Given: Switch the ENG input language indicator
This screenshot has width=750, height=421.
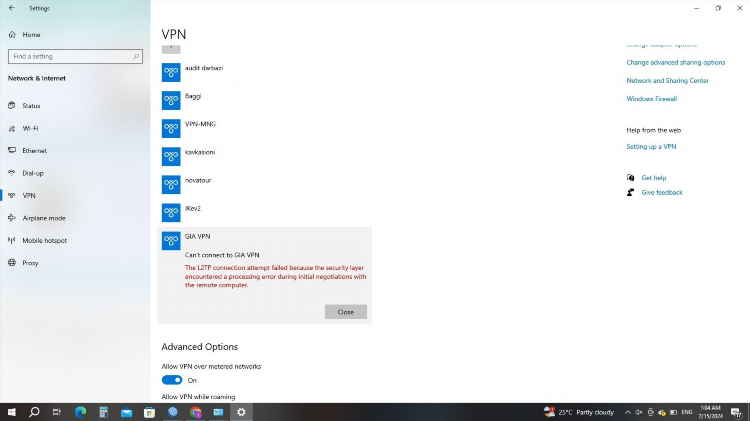Looking at the screenshot, I should tap(687, 412).
